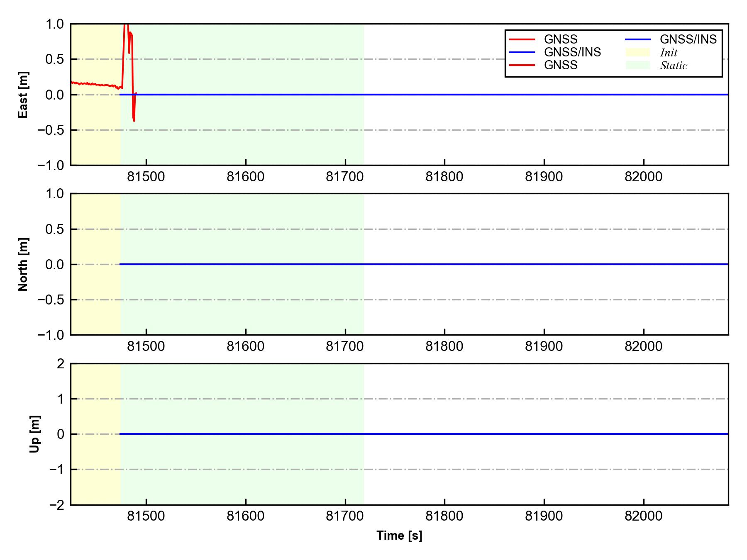747x560 pixels.
Task: Click the 82000 tick label under Up plot
Action: 643,516
